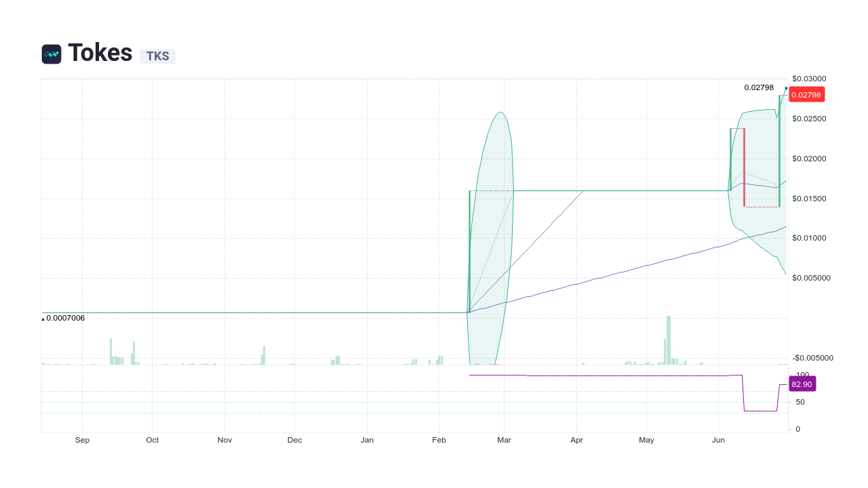Click the indicator axis label 0
The image size is (868, 488).
point(798,429)
